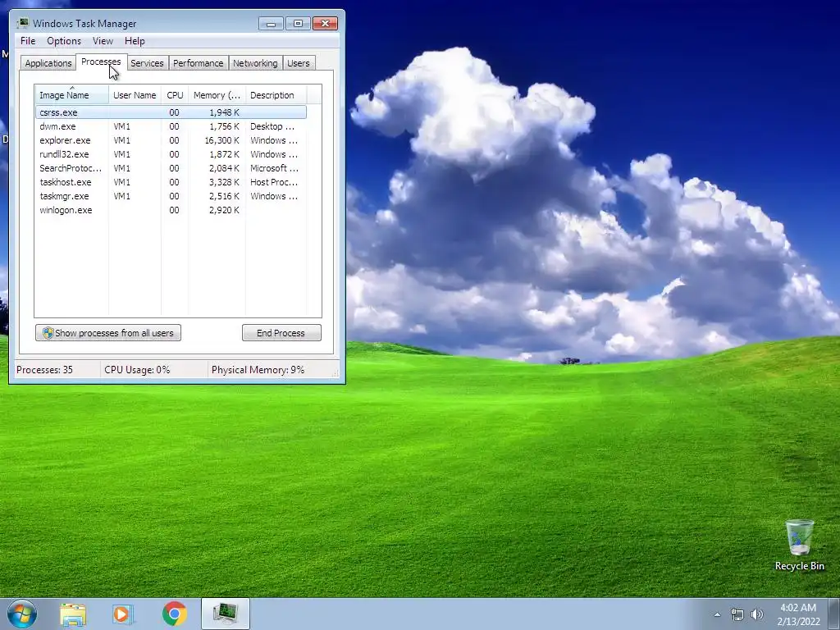This screenshot has width=840, height=630.
Task: Switch to the Applications tab
Action: [x=48, y=63]
